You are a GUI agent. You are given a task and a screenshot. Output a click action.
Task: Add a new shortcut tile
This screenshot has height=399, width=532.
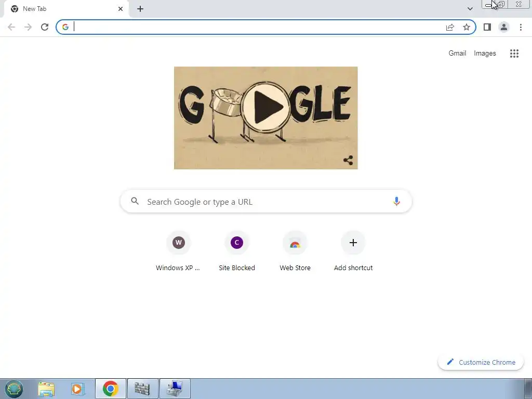[x=353, y=252]
